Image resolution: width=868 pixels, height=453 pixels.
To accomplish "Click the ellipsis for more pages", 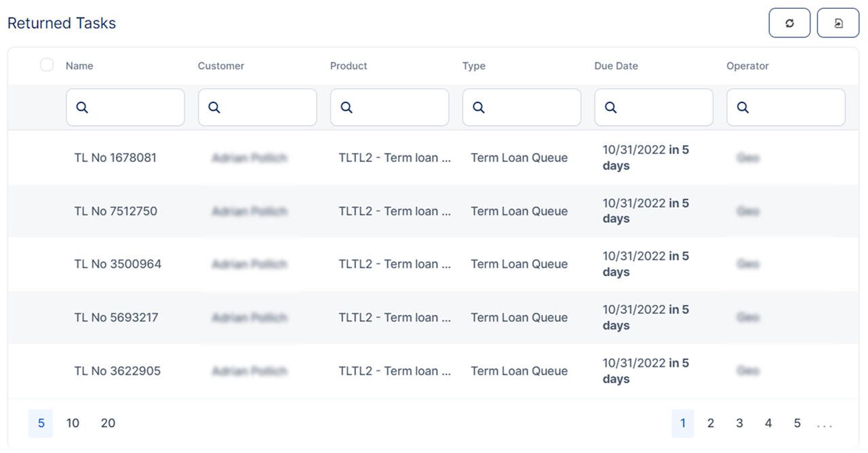I will point(825,425).
